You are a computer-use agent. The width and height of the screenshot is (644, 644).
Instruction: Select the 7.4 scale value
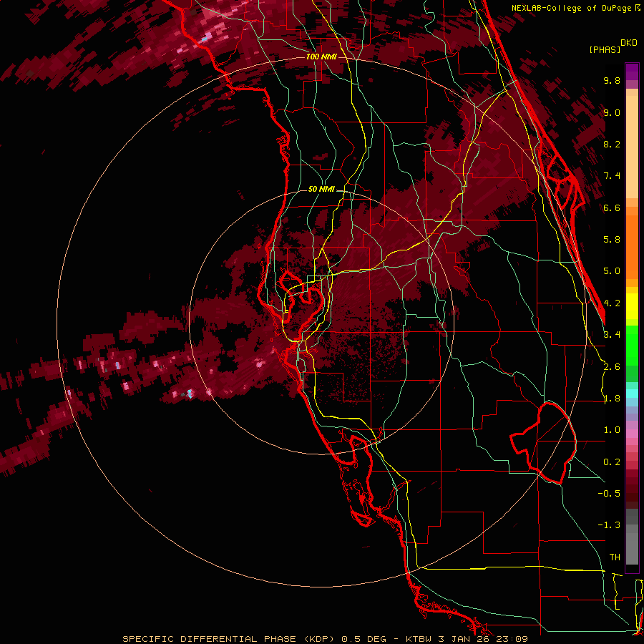612,176
